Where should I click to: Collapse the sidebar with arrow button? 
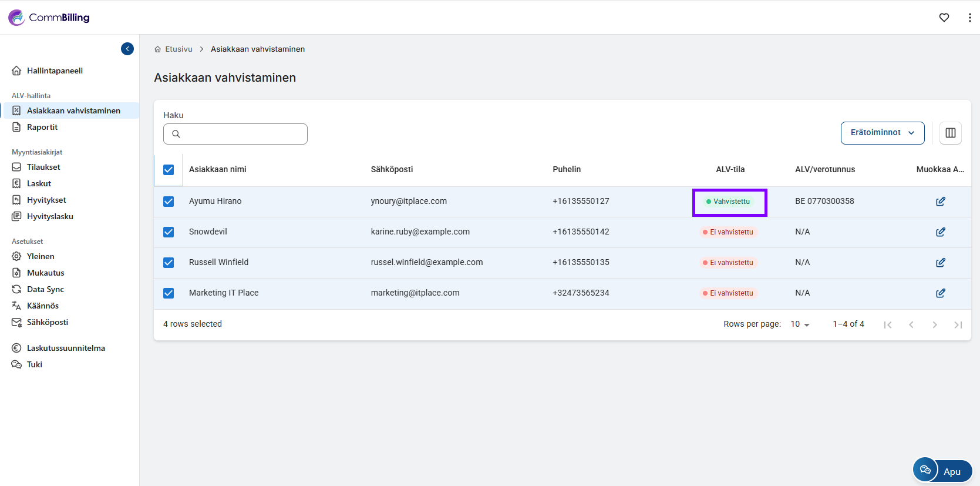click(127, 49)
